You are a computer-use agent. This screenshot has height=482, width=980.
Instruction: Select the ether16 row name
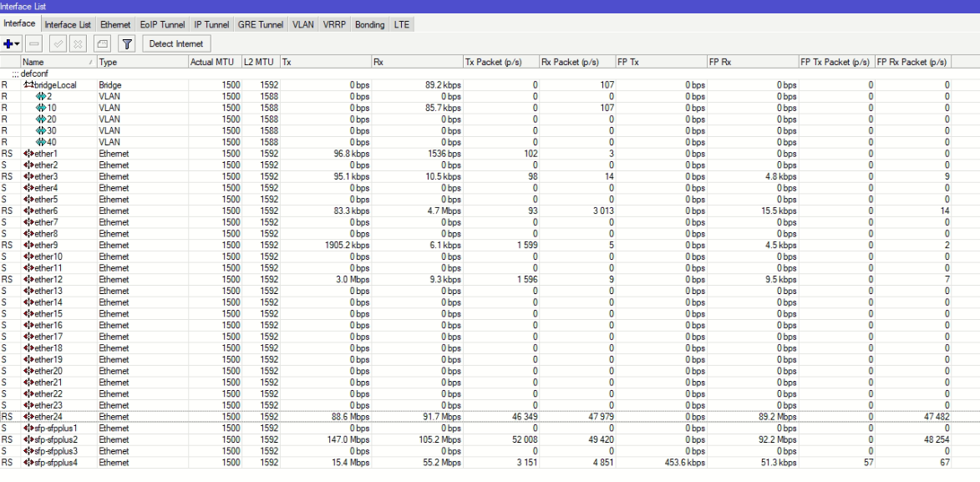(x=48, y=325)
